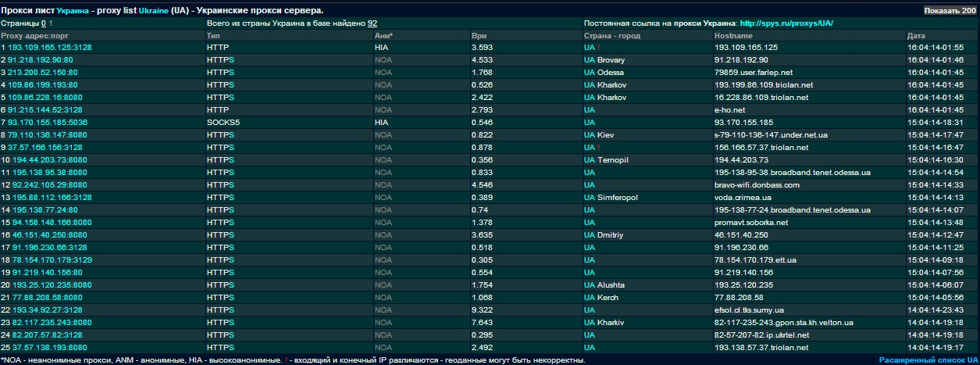Click the UA link next to Brovary
The width and height of the screenshot is (980, 365).
pyautogui.click(x=589, y=60)
